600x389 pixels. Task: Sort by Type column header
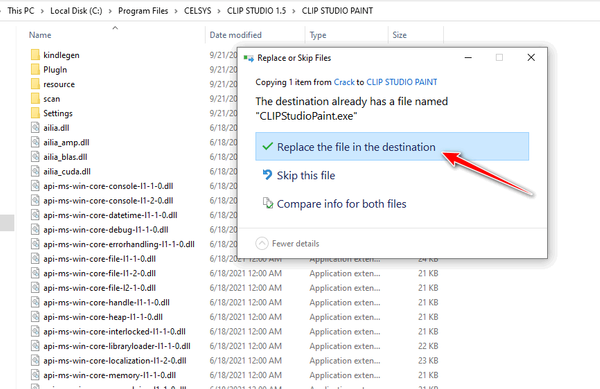coord(318,35)
